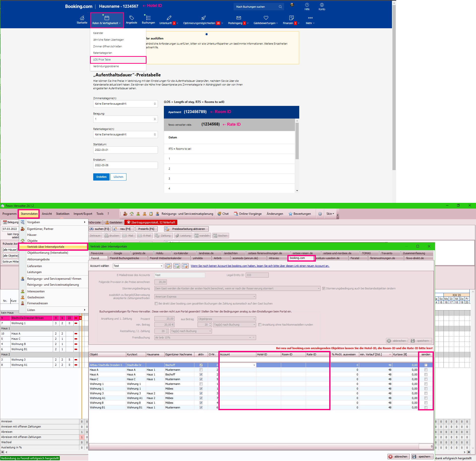The height and width of the screenshot is (461, 476).
Task: Select LOS Price Table menu entry
Action: (118, 60)
